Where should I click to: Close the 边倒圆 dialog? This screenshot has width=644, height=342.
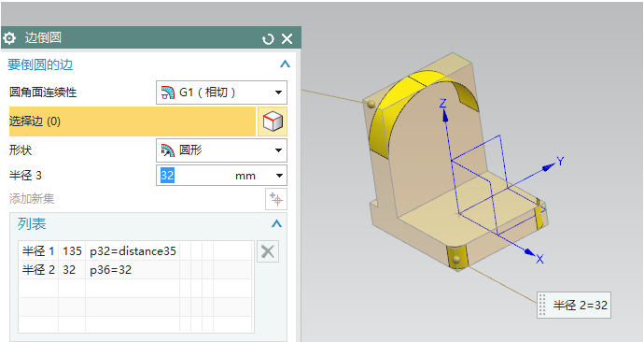(x=287, y=38)
